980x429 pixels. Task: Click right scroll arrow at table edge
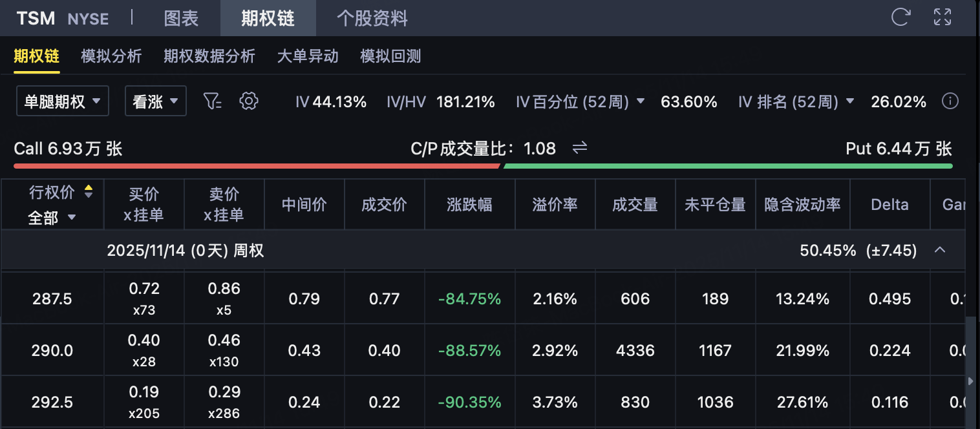tap(970, 381)
